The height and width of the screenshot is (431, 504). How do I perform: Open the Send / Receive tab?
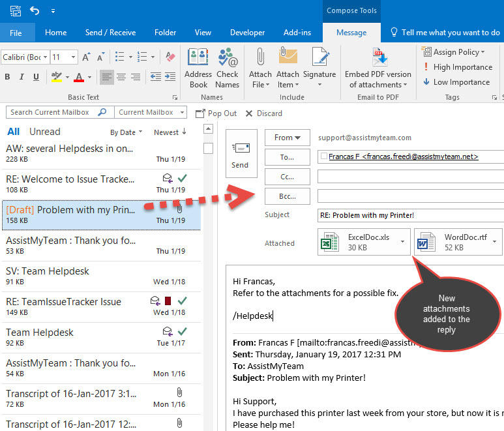point(110,33)
